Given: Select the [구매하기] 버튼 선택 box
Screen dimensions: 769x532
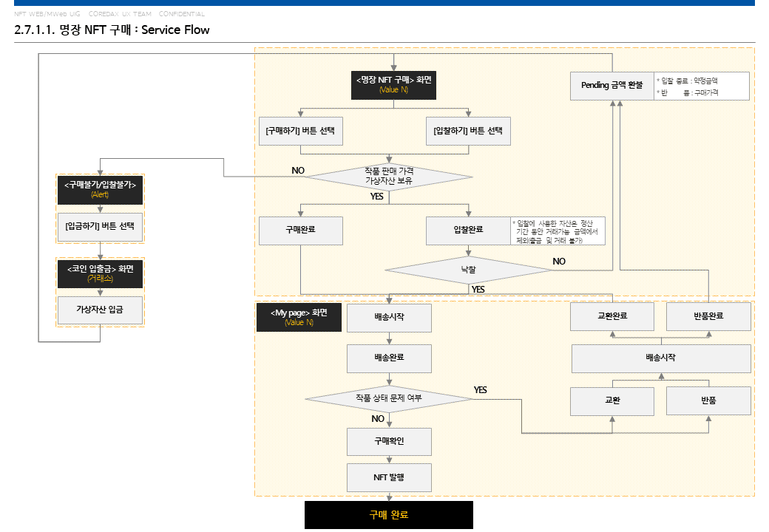Looking at the screenshot, I should [301, 131].
